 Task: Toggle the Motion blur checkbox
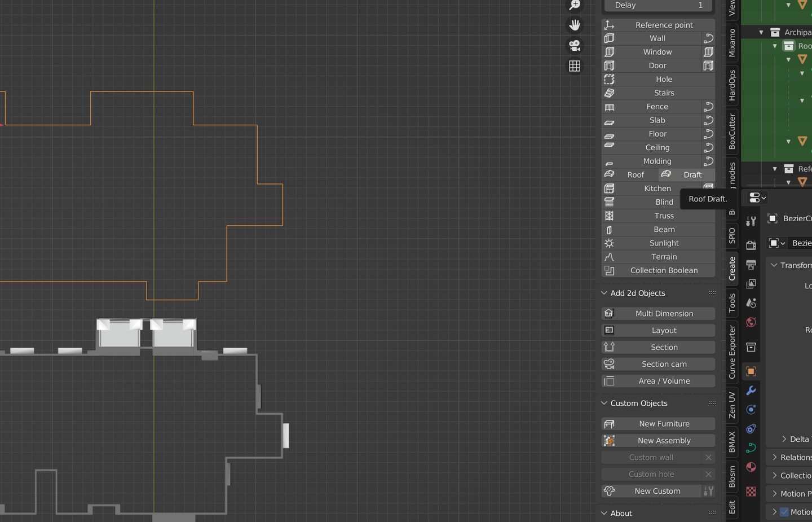coord(784,512)
